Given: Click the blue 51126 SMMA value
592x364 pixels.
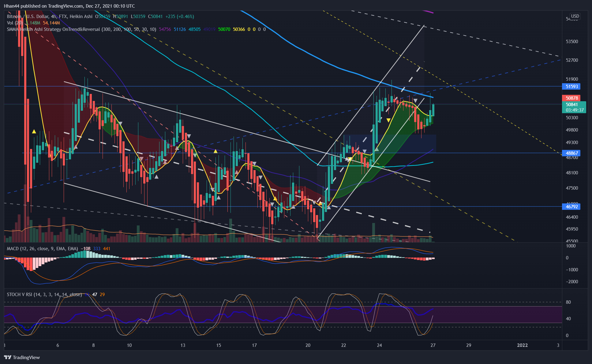Looking at the screenshot, I should coord(180,29).
